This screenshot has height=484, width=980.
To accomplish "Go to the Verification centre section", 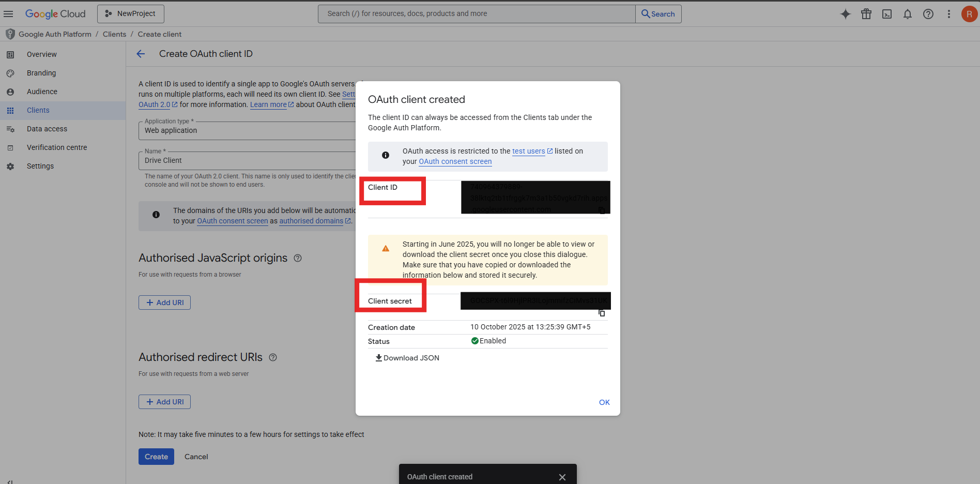I will (57, 147).
